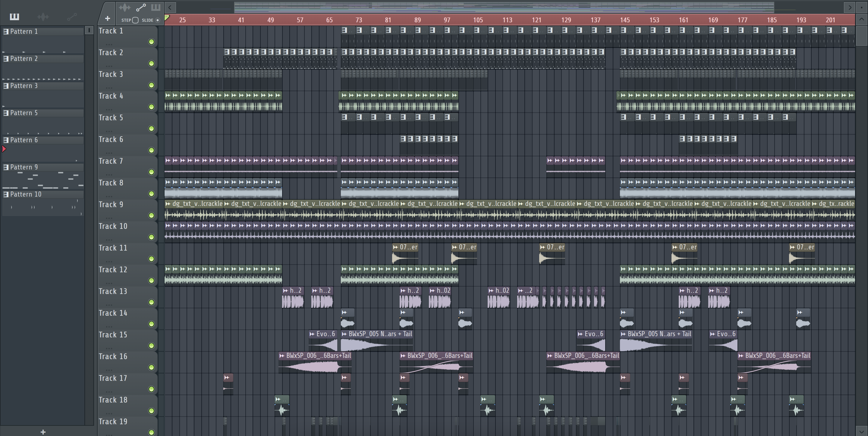Click bar 145 on the timeline ruler
The height and width of the screenshot is (436, 868).
coord(625,20)
